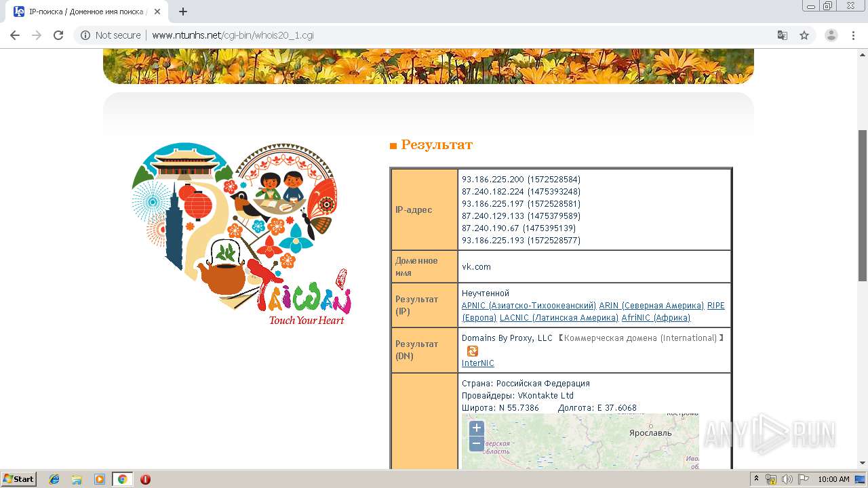The image size is (868, 488).
Task: Click the Доменное имя row label
Action: click(416, 266)
